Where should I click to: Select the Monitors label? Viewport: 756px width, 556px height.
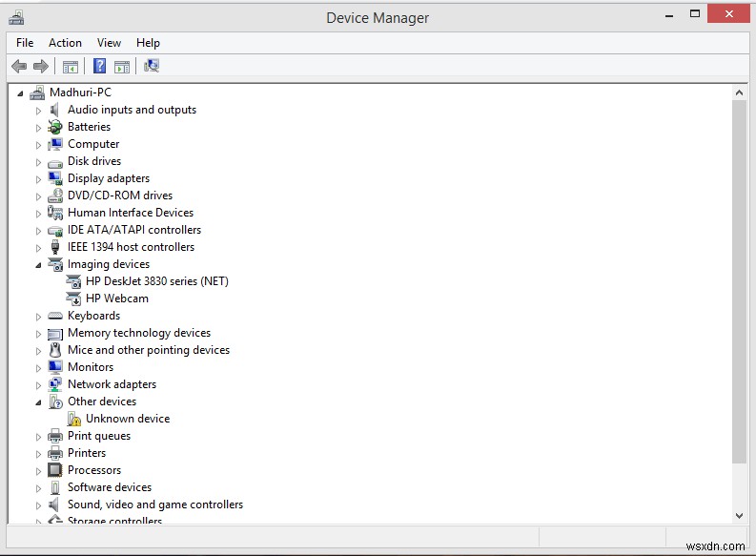click(x=91, y=367)
